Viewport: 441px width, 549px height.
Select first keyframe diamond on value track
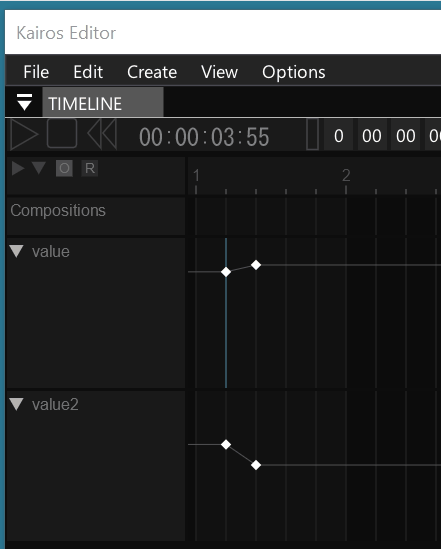pyautogui.click(x=226, y=272)
